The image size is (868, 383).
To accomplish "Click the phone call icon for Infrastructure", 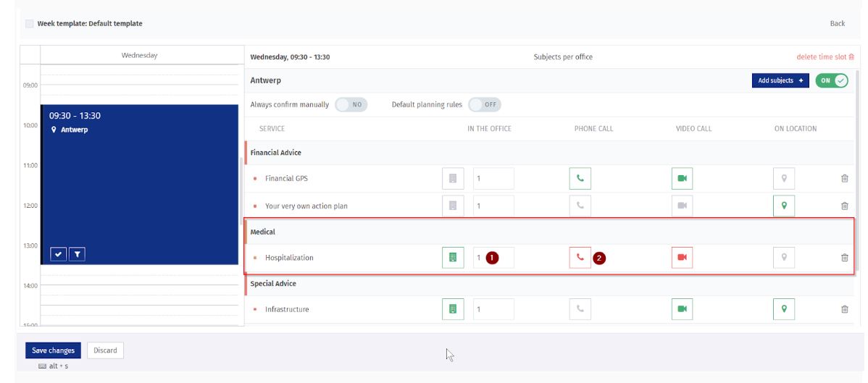I will [x=580, y=309].
